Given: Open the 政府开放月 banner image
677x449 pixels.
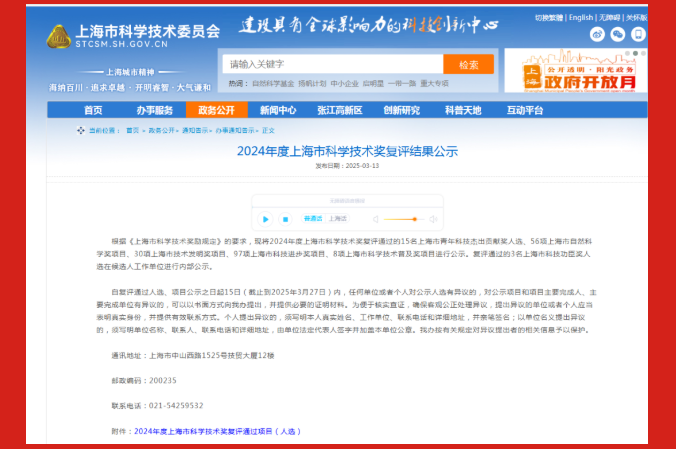Looking at the screenshot, I should pyautogui.click(x=574, y=72).
